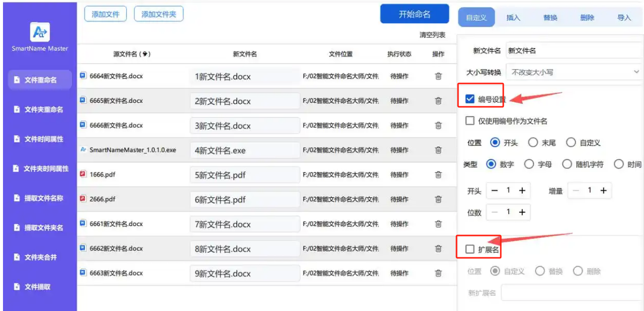Open 文件重命名 in the sidebar

pos(40,80)
